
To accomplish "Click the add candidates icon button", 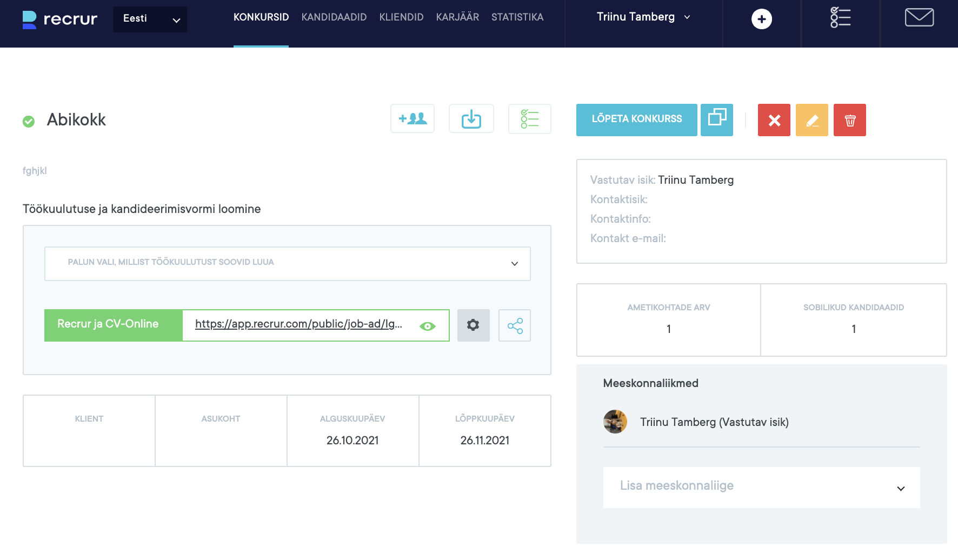I will [413, 119].
